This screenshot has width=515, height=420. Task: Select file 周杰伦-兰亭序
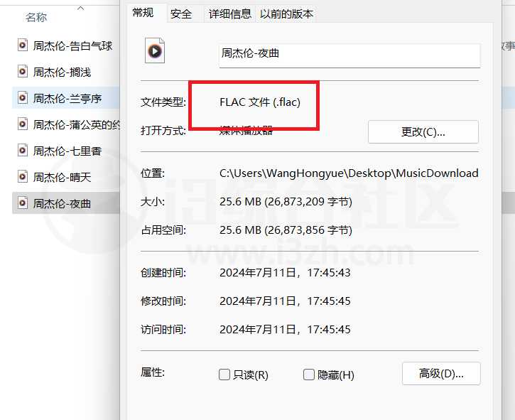(67, 98)
